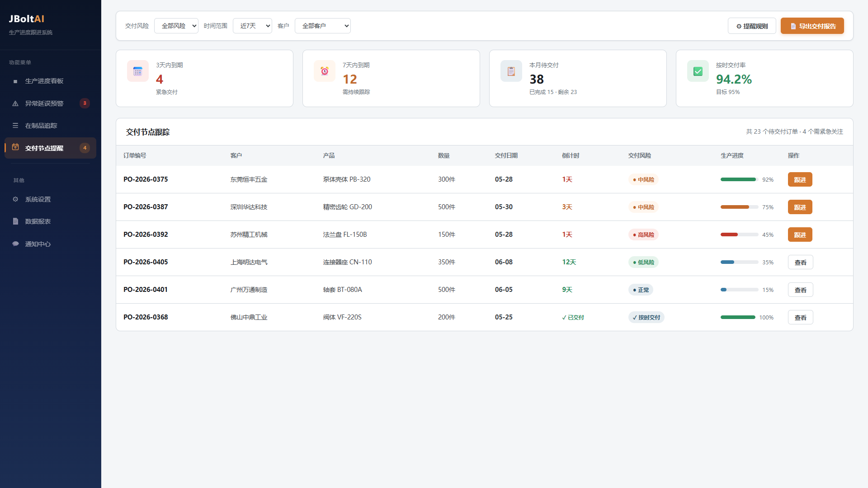The image size is (868, 488).
Task: Click the 在制品追踪 list icon
Action: 15,126
